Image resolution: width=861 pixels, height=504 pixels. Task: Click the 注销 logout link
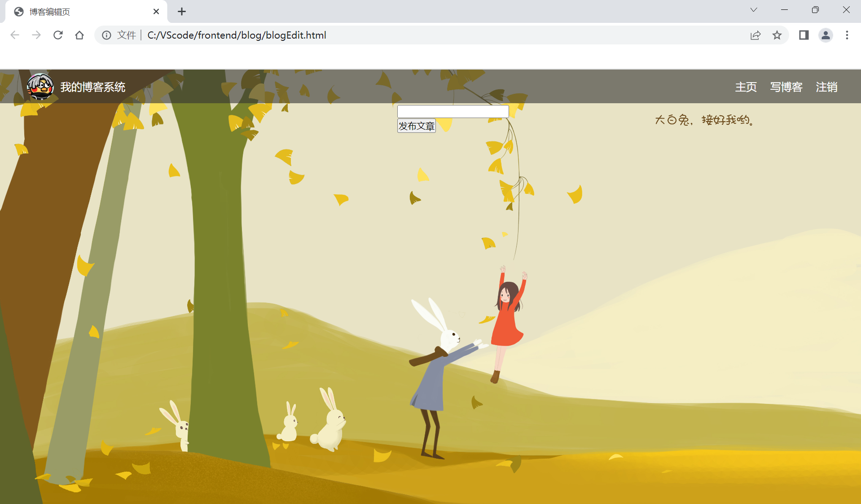[827, 87]
